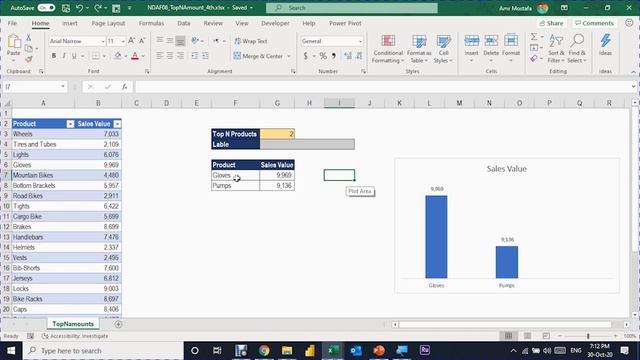Click the Redo arrow

pos(98,8)
